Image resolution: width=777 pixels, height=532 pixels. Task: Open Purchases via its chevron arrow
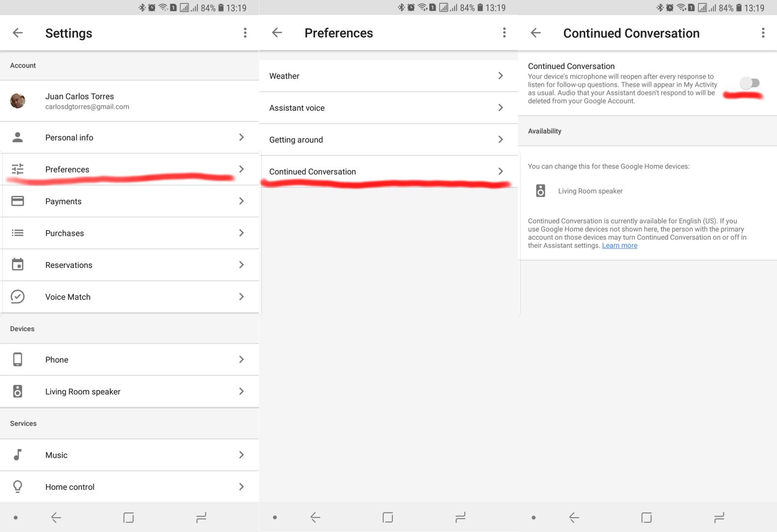(x=241, y=233)
